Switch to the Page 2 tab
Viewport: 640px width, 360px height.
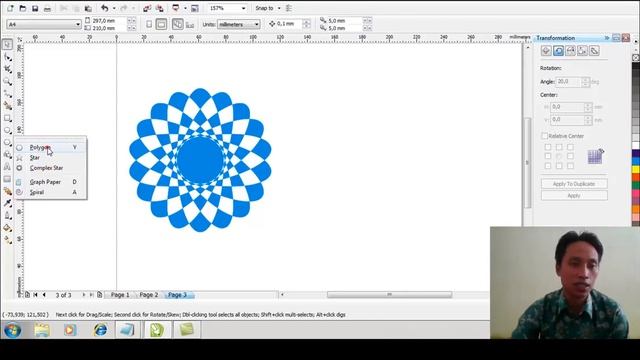pos(149,295)
